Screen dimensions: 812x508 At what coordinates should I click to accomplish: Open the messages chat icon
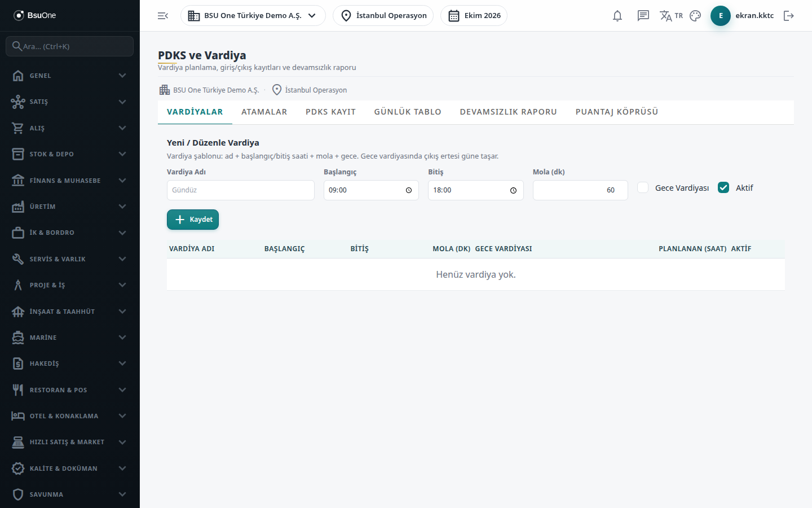(643, 16)
